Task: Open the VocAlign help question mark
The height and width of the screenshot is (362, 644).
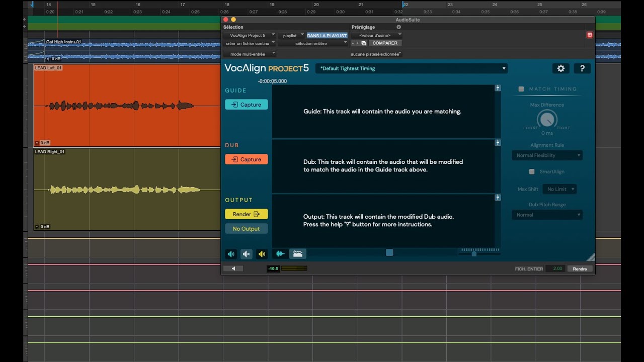Action: (582, 68)
